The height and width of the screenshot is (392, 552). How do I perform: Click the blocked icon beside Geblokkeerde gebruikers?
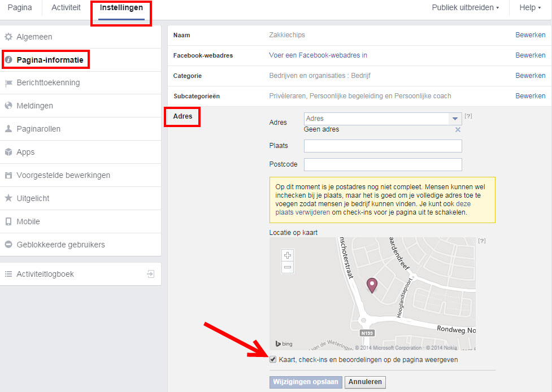pos(8,245)
